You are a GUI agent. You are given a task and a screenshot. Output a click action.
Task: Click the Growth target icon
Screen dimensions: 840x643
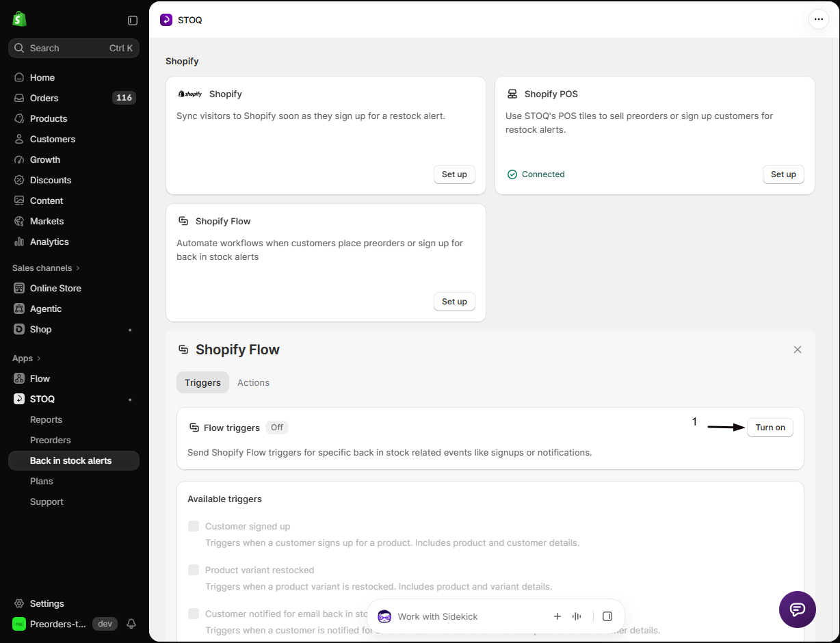coord(19,159)
